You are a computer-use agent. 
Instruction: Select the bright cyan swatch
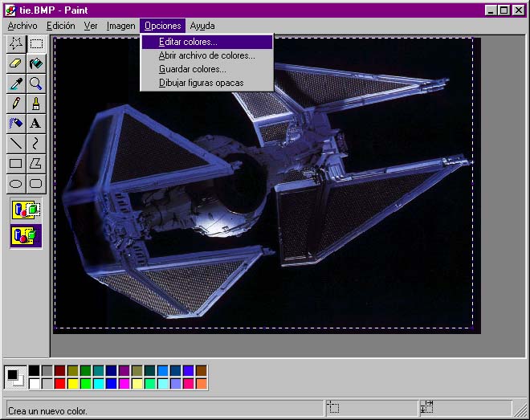(98, 384)
